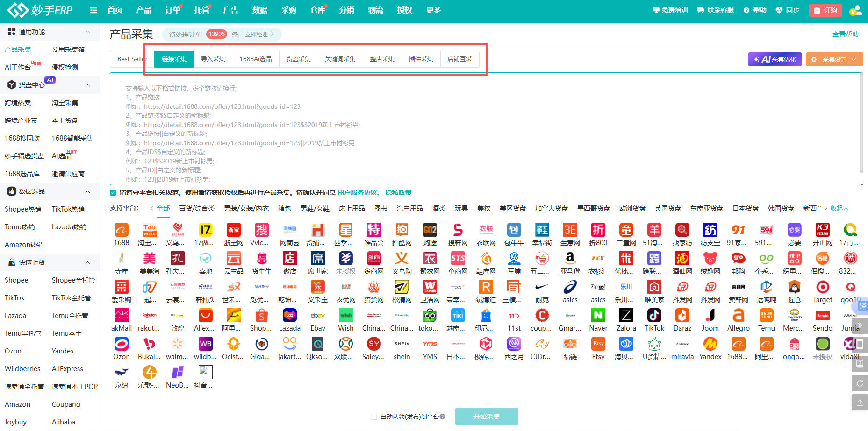868x431 pixels.
Task: Enable 自动认领(发布)到平台 checkbox
Action: pos(373,417)
